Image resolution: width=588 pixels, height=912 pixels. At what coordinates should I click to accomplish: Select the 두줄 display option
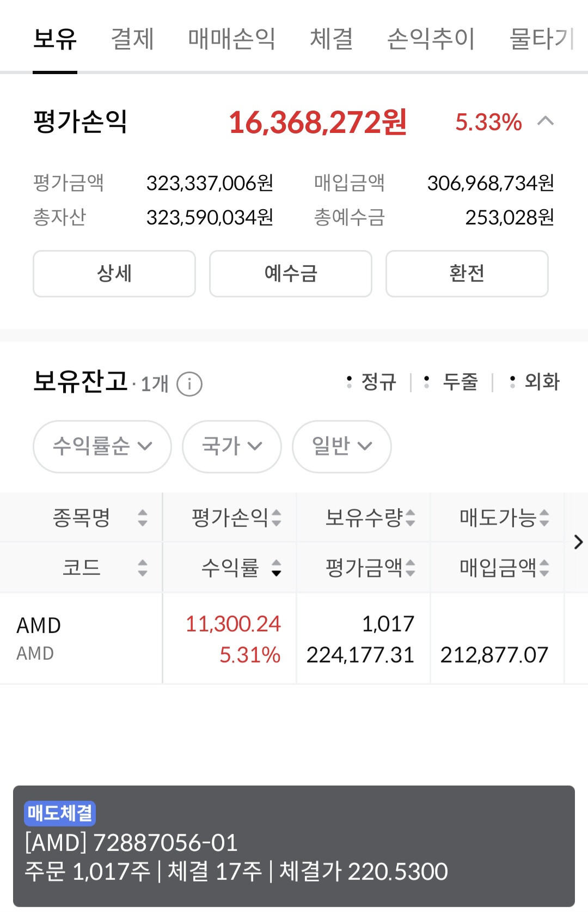453,382
